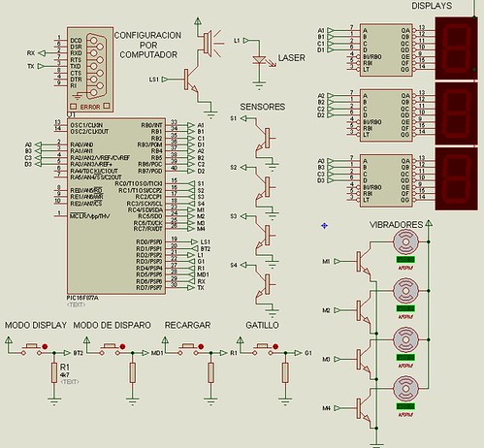Click the M1 vibrator motor
This screenshot has width=484, height=448.
[x=406, y=241]
